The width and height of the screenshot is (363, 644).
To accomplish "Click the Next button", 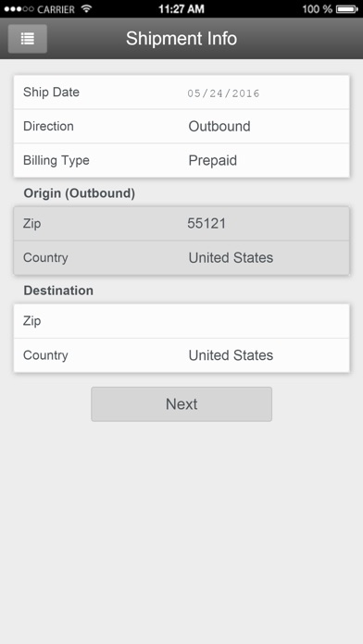I will 181,404.
